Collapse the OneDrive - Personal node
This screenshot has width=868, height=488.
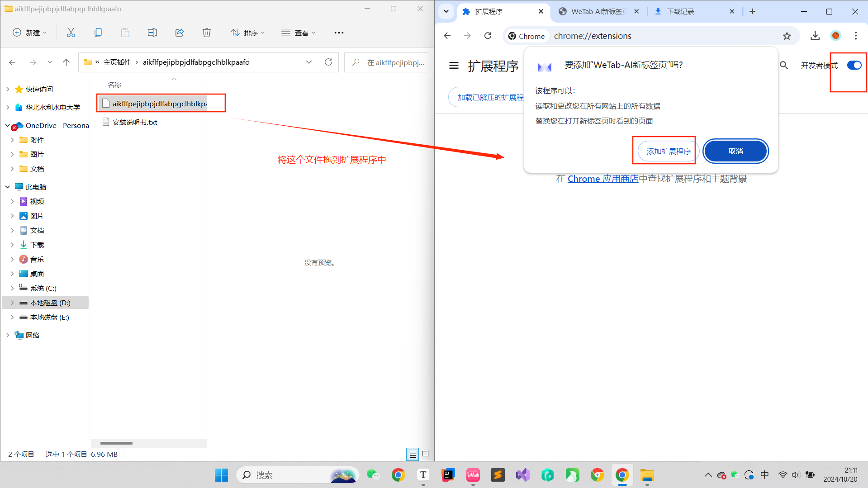(8, 125)
